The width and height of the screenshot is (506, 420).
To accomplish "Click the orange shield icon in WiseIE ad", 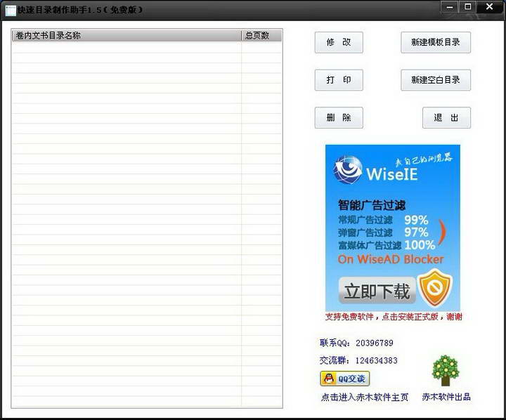I will coord(435,289).
